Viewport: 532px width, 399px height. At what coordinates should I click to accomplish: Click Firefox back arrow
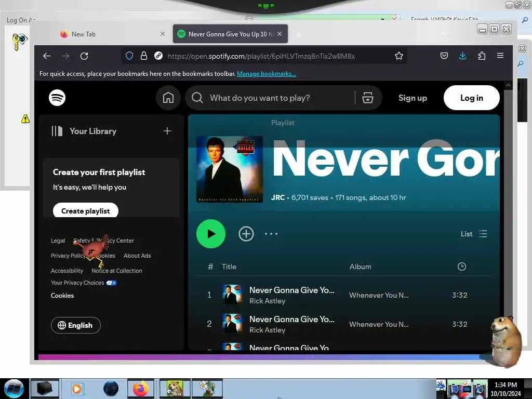[47, 56]
